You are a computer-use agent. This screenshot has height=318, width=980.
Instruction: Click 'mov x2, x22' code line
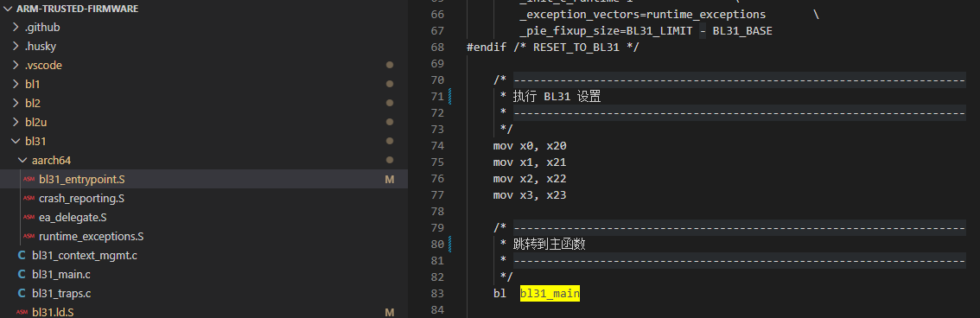pos(530,179)
